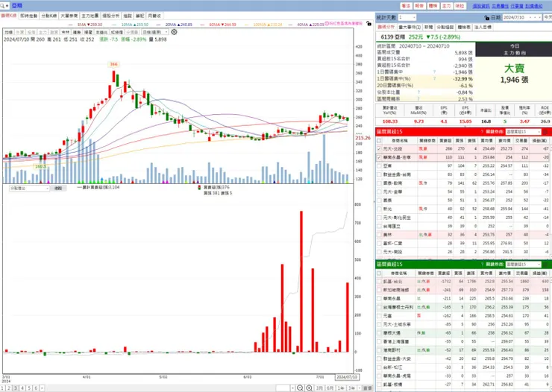Switch to the 重大事件(1) tab

point(410,27)
